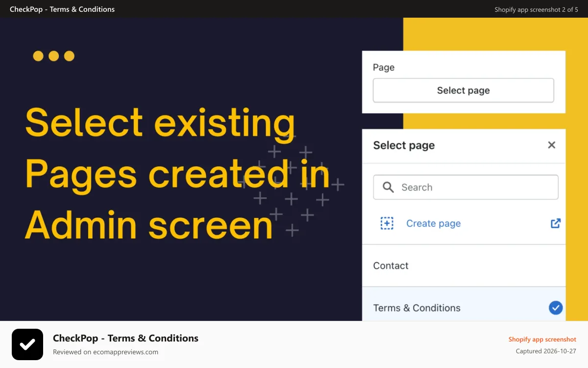Click the top bar CheckPop title

[x=62, y=9]
